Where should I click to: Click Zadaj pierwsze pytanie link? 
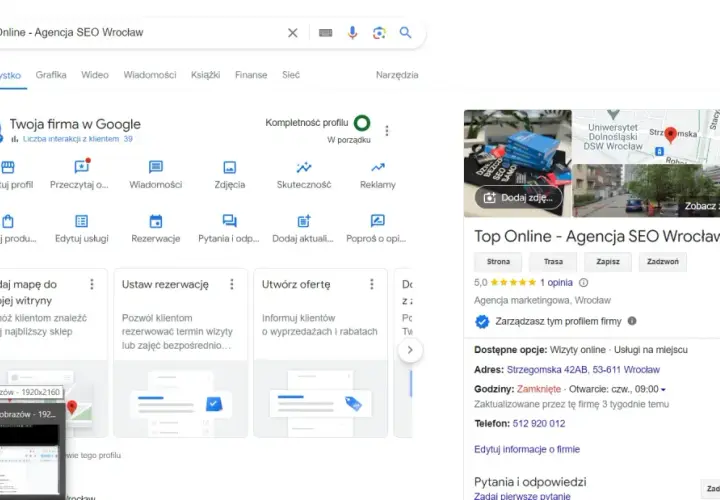click(x=522, y=496)
